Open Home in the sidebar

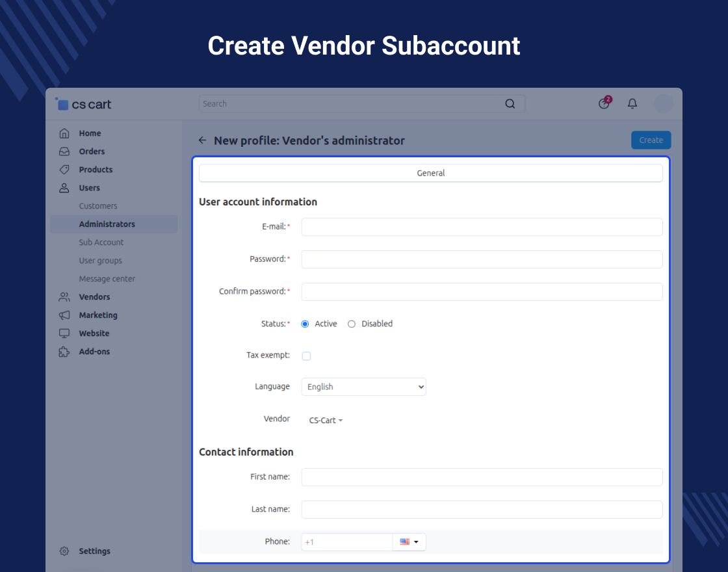pyautogui.click(x=90, y=133)
